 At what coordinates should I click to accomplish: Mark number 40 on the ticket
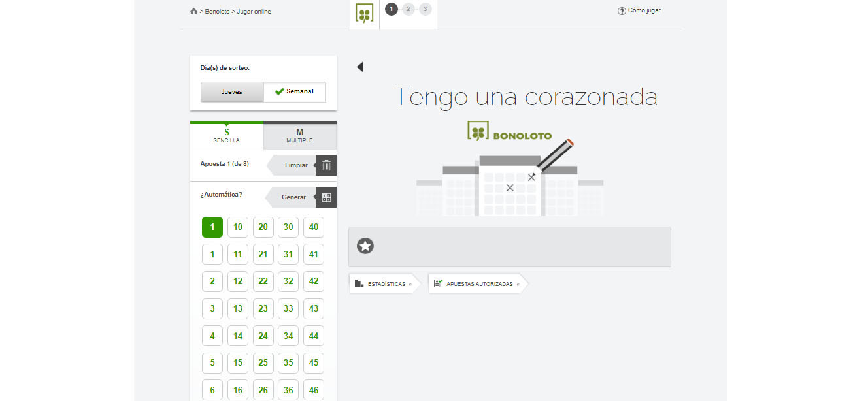point(314,227)
